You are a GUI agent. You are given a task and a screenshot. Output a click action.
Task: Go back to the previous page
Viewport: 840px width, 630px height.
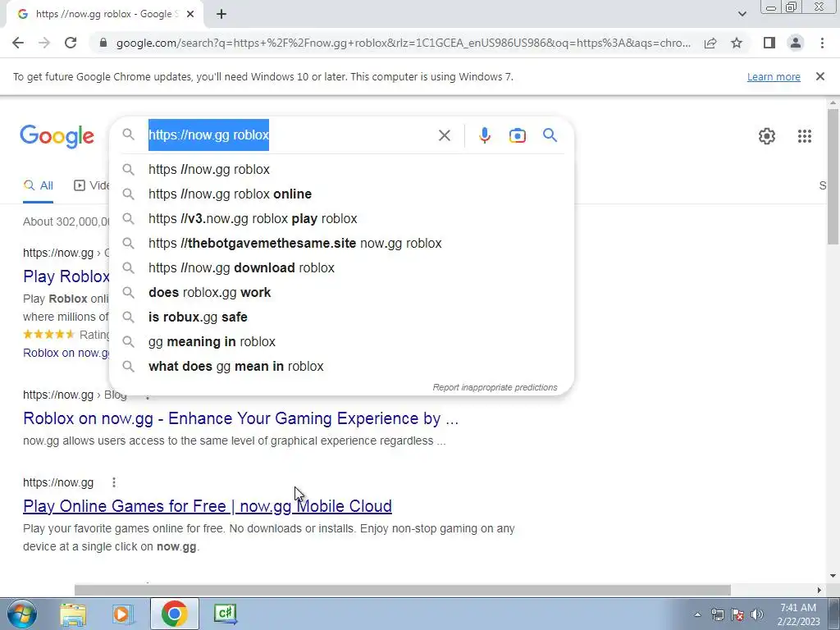pyautogui.click(x=18, y=43)
